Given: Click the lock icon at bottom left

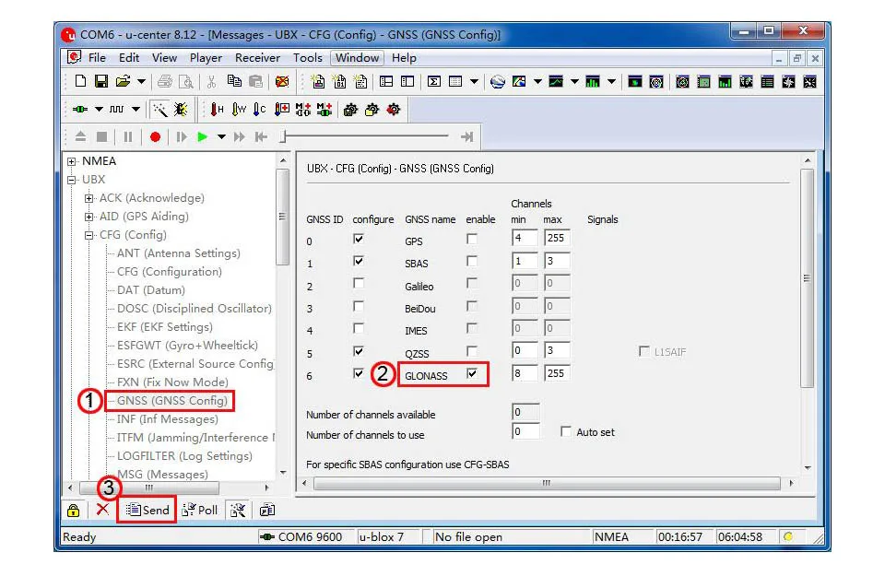Looking at the screenshot, I should [74, 511].
